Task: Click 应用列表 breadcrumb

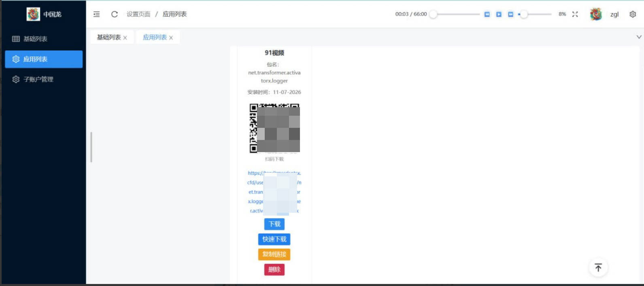Action: coord(175,14)
